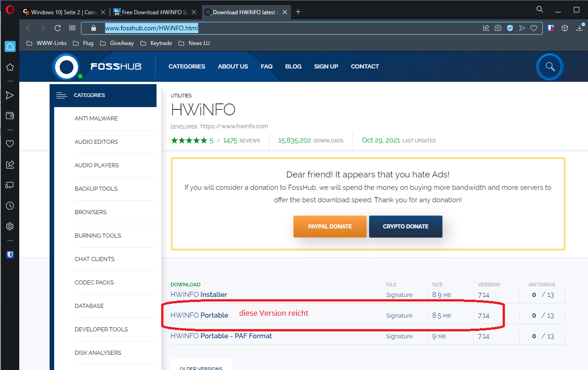This screenshot has width=588, height=370.
Task: Open the Bitwarden extension in toolbar
Action: [x=551, y=28]
